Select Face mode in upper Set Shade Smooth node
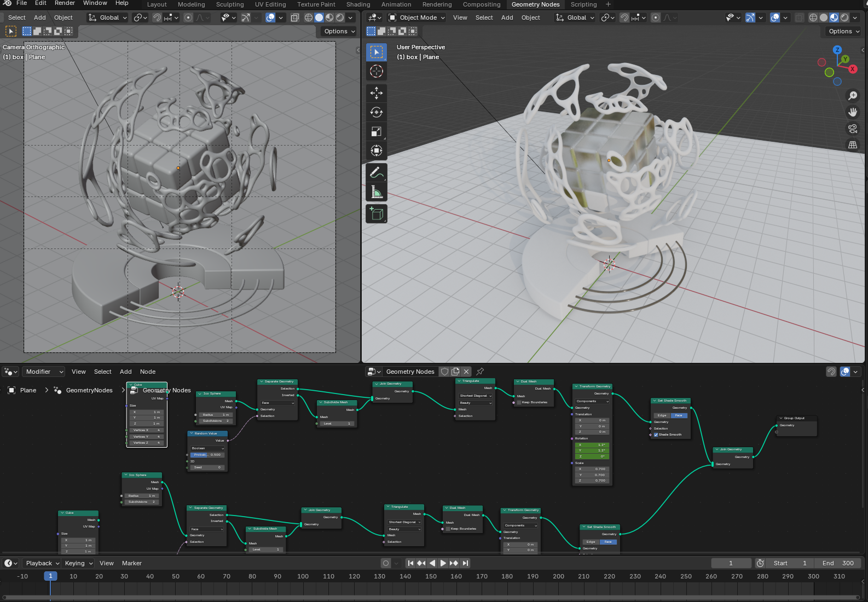This screenshot has height=602, width=868. [679, 415]
